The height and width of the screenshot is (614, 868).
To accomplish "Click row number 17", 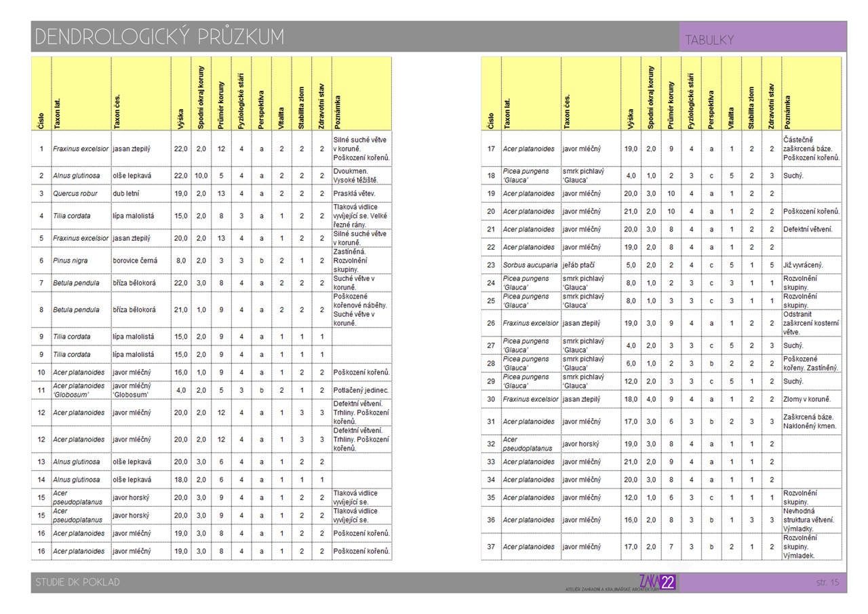I will pyautogui.click(x=491, y=149).
